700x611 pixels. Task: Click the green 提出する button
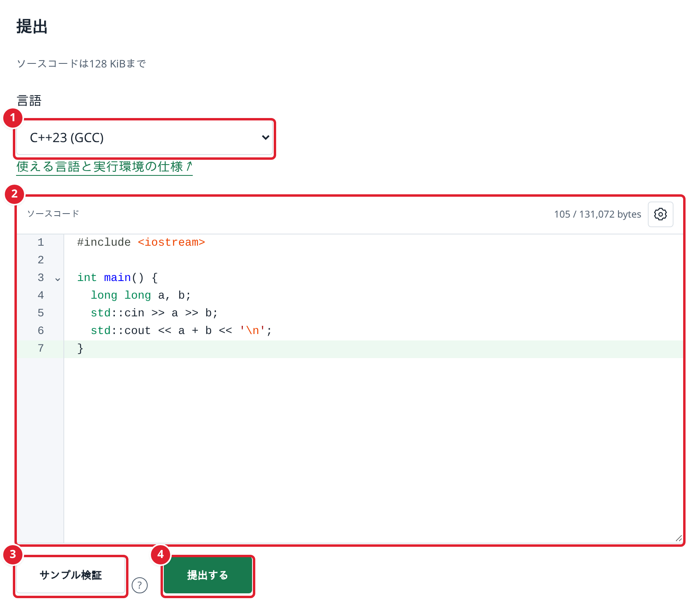point(208,575)
